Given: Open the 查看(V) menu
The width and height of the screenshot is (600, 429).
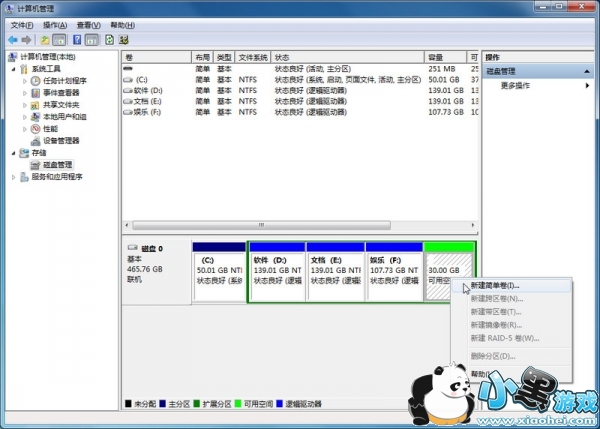Looking at the screenshot, I should pyautogui.click(x=89, y=25).
